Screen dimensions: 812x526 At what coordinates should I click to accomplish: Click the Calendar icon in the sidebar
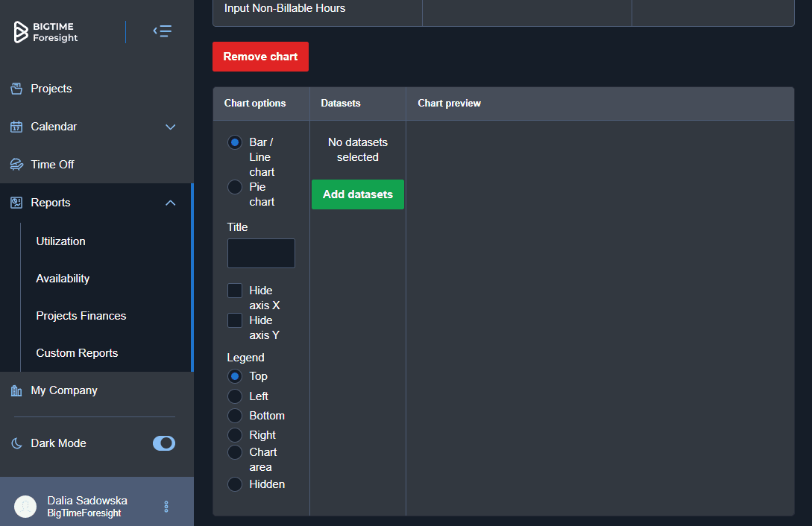(16, 127)
